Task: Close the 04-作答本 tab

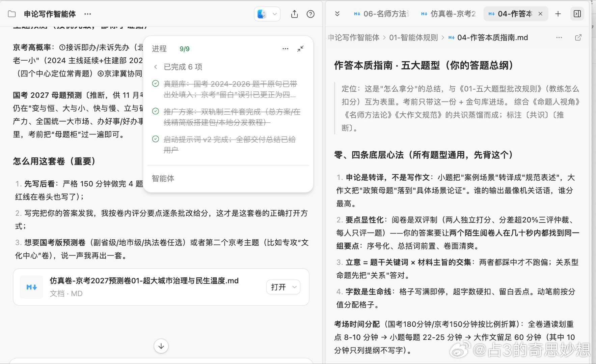Action: (x=540, y=14)
